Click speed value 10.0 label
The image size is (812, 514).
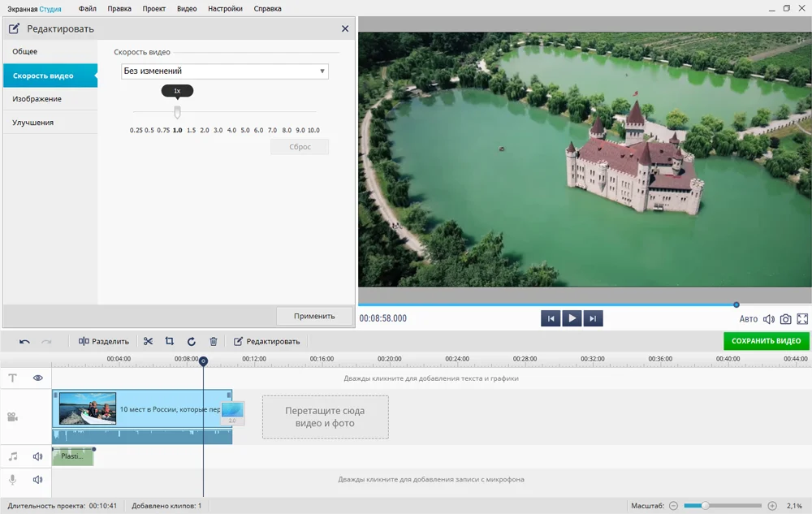(313, 131)
